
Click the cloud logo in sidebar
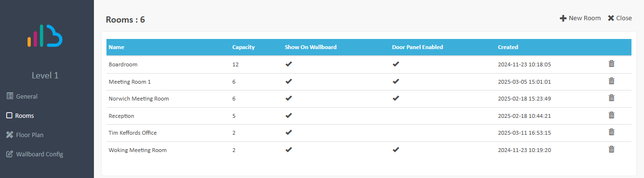[45, 36]
